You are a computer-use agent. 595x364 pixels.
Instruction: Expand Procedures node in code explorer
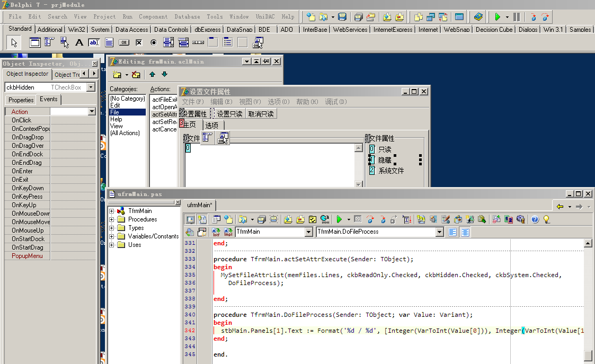[112, 219]
